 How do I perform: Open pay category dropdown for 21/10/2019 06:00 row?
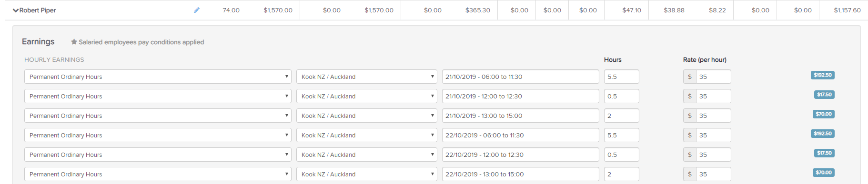click(158, 77)
